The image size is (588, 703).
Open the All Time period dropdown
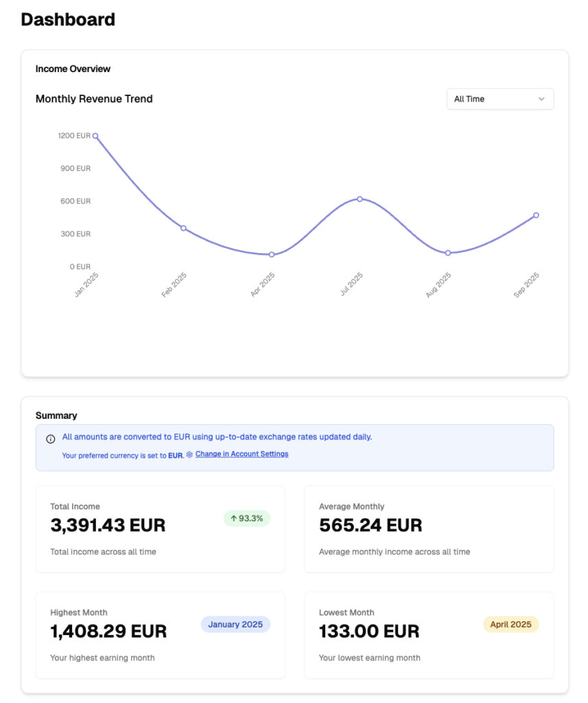click(499, 99)
